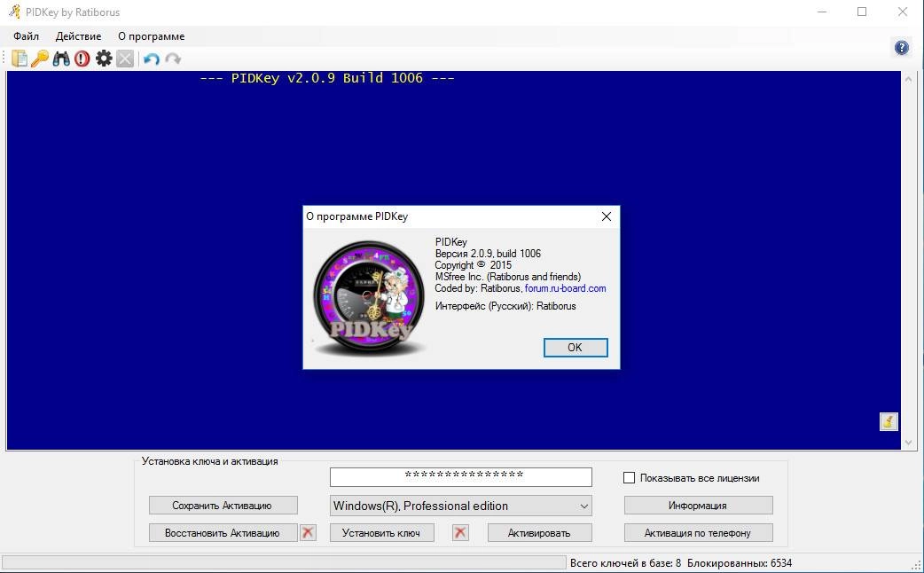Image resolution: width=924 pixels, height=573 pixels.
Task: Click the PIDKey v2.0.9 Build 1006 header text
Action: coord(327,78)
